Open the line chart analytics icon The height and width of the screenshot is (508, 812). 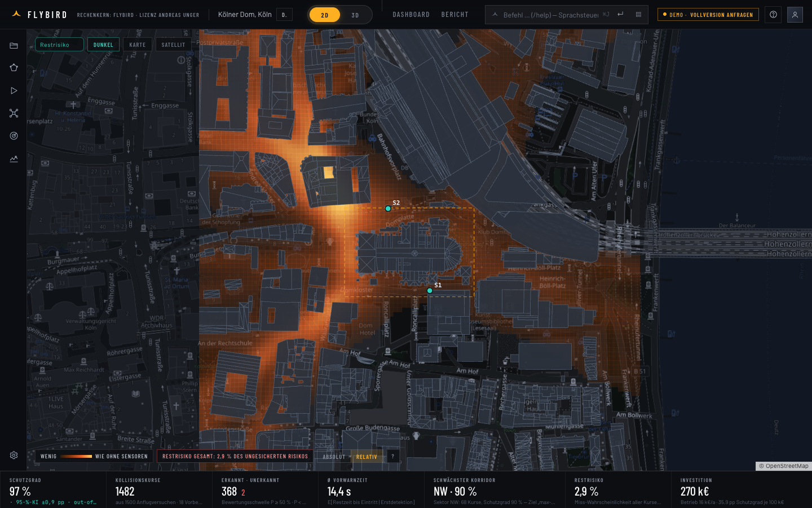point(14,159)
